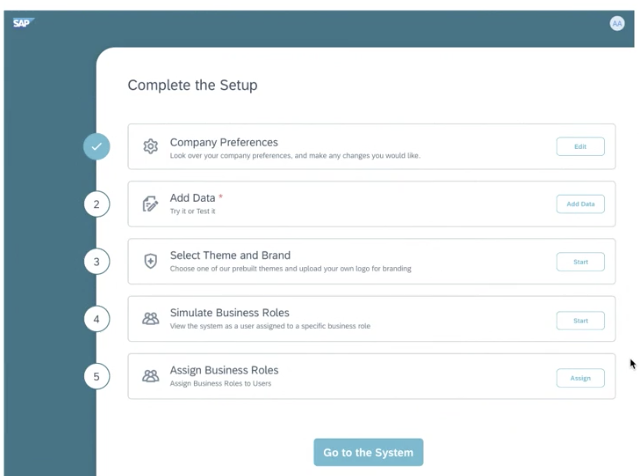Click the SAP logo

pyautogui.click(x=23, y=23)
